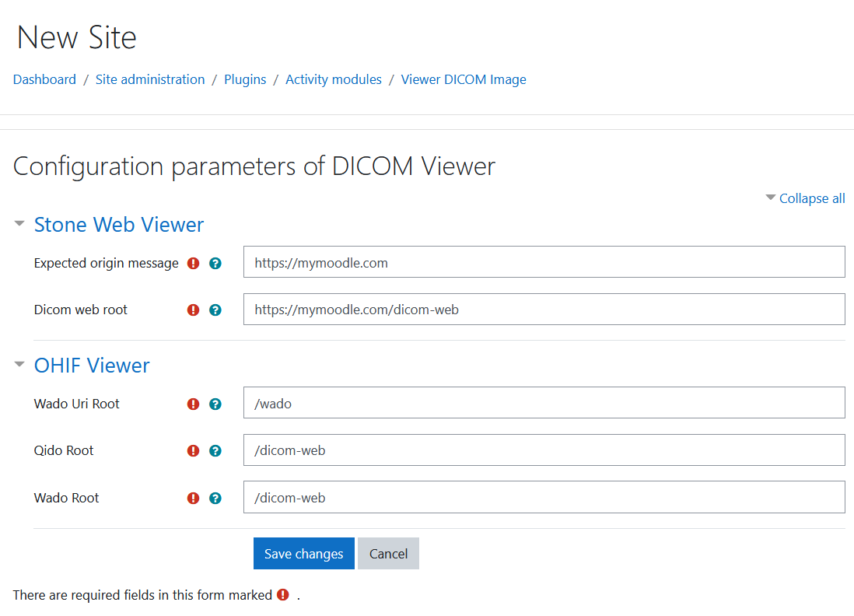
Task: Navigate to Plugins via breadcrumb
Action: coord(245,79)
